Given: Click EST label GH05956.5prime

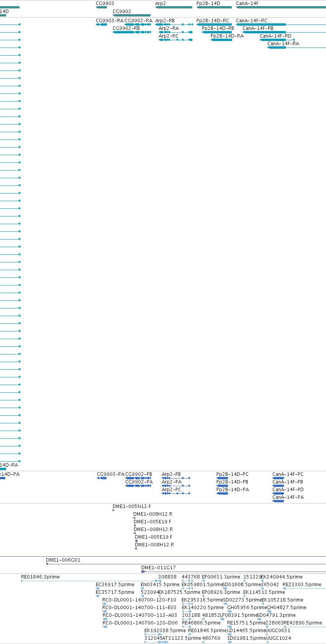Looking at the screenshot, I should [x=247, y=608].
